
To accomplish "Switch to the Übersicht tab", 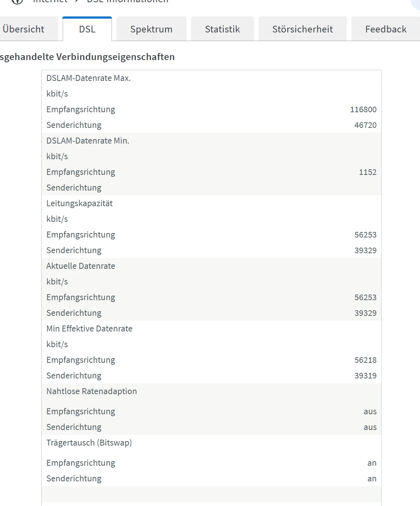I will pyautogui.click(x=24, y=29).
